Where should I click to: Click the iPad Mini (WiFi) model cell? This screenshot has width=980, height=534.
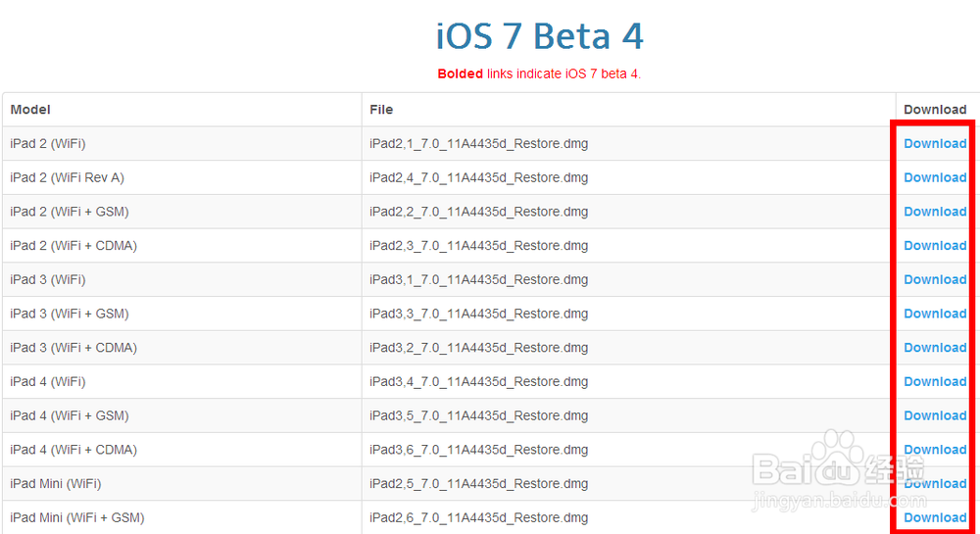click(56, 483)
